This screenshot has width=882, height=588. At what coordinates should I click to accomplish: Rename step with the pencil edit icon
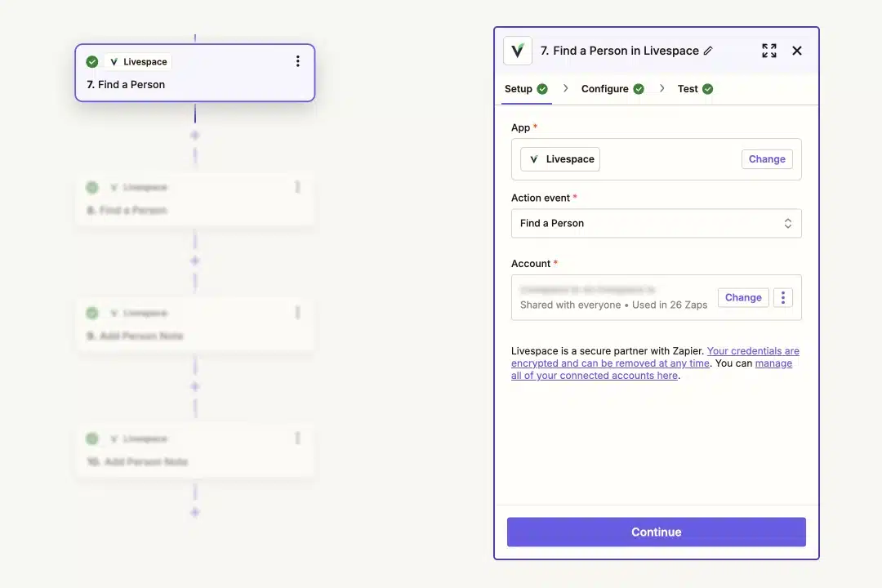(708, 51)
